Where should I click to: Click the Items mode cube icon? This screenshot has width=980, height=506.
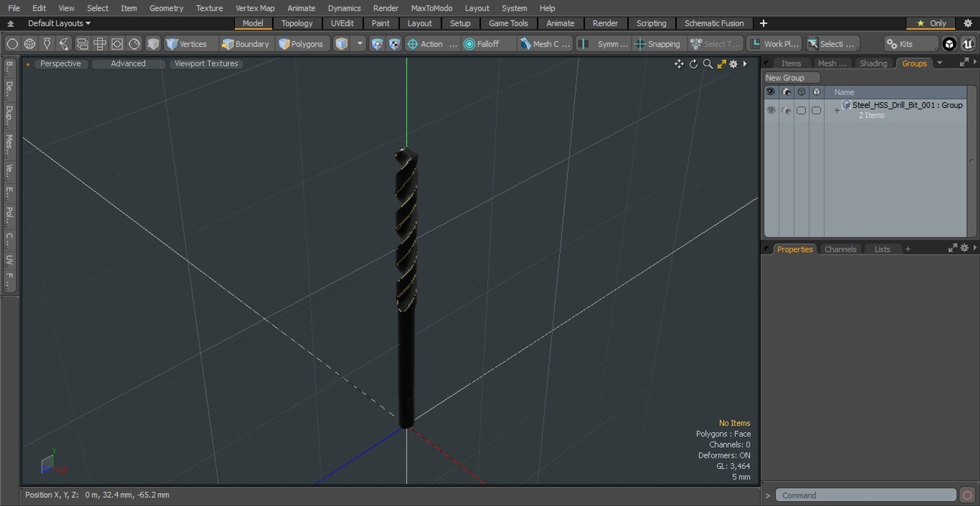(341, 44)
